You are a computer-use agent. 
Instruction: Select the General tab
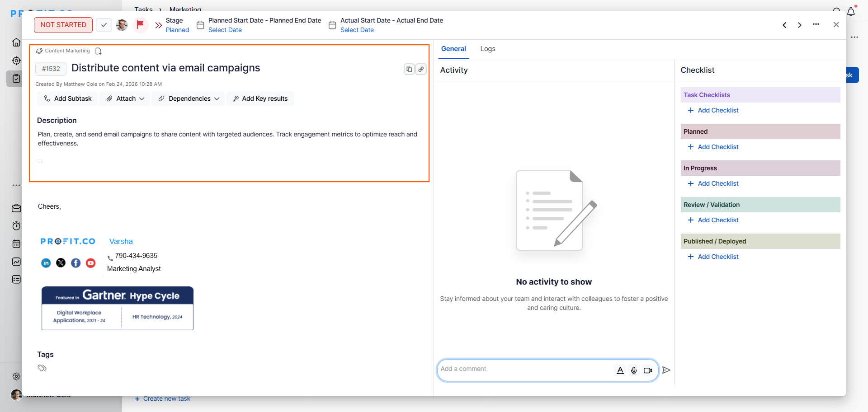(453, 49)
